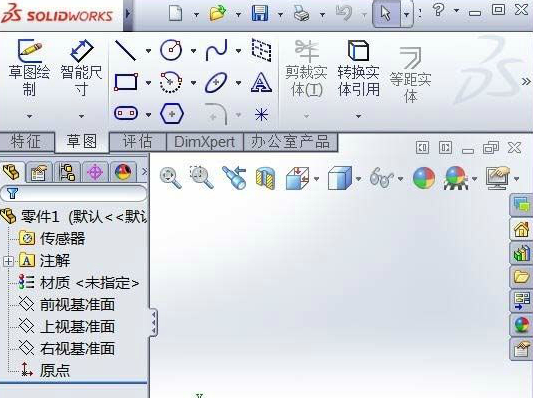Open the Save button dropdown arrow

point(280,15)
